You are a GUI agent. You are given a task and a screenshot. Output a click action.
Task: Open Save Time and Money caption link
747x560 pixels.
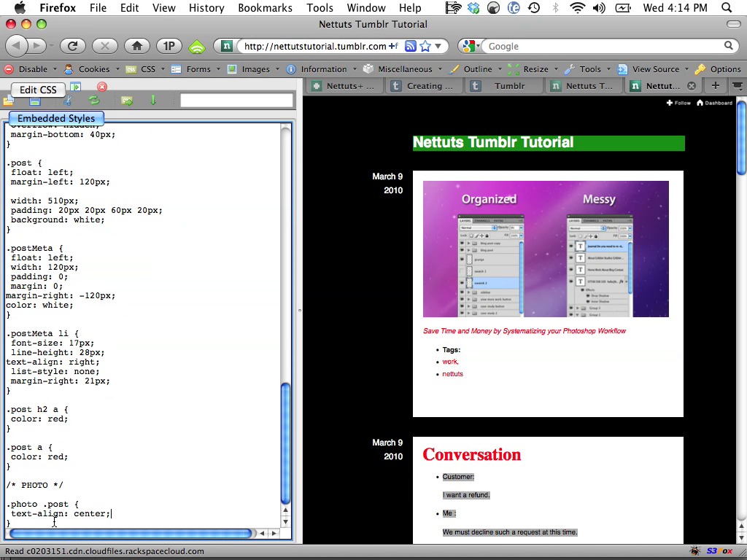click(x=525, y=331)
